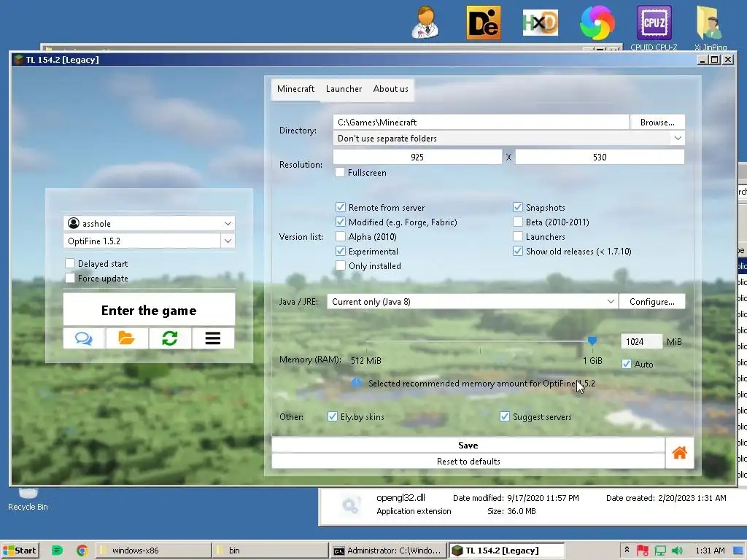Image resolution: width=747 pixels, height=560 pixels.
Task: Enable Alpha (2010) versions
Action: pos(340,237)
